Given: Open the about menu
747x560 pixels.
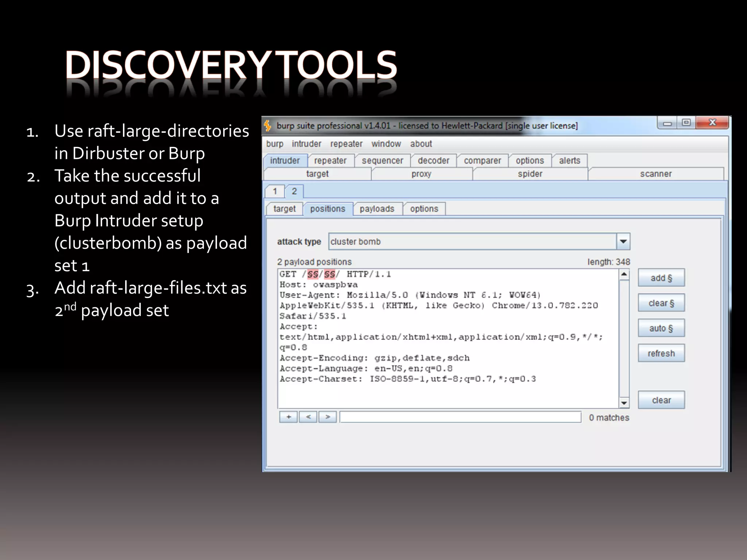Looking at the screenshot, I should tap(421, 144).
